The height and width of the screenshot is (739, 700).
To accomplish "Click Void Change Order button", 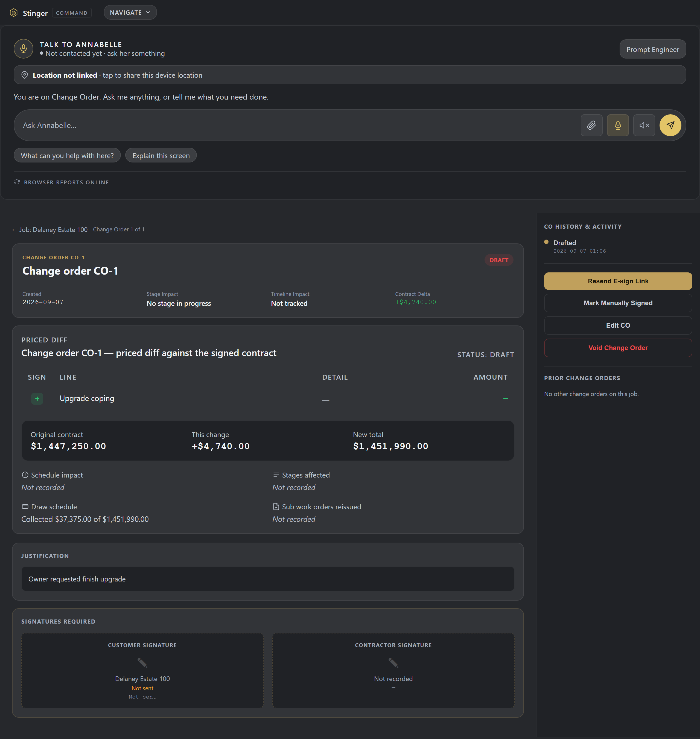I will tap(618, 348).
